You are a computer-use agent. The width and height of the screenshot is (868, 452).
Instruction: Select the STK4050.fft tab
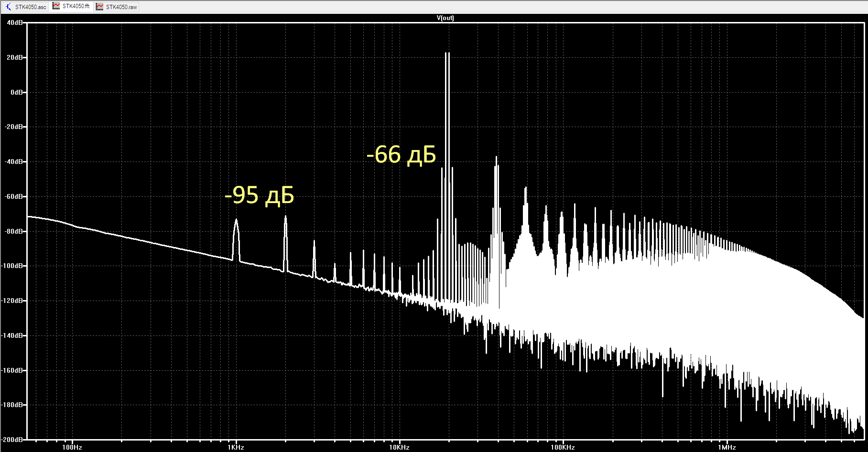(x=71, y=6)
